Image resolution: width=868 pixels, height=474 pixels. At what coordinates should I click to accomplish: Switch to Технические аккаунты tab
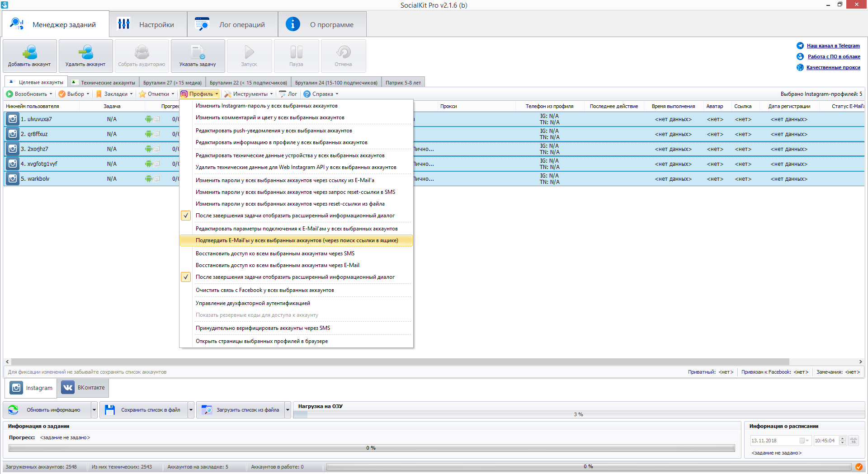tap(104, 82)
